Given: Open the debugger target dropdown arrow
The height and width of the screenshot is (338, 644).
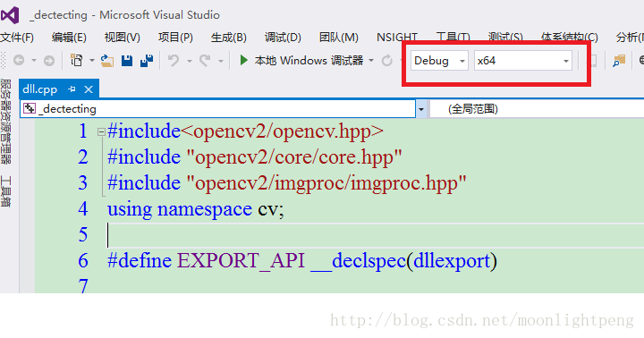Looking at the screenshot, I should [x=371, y=61].
